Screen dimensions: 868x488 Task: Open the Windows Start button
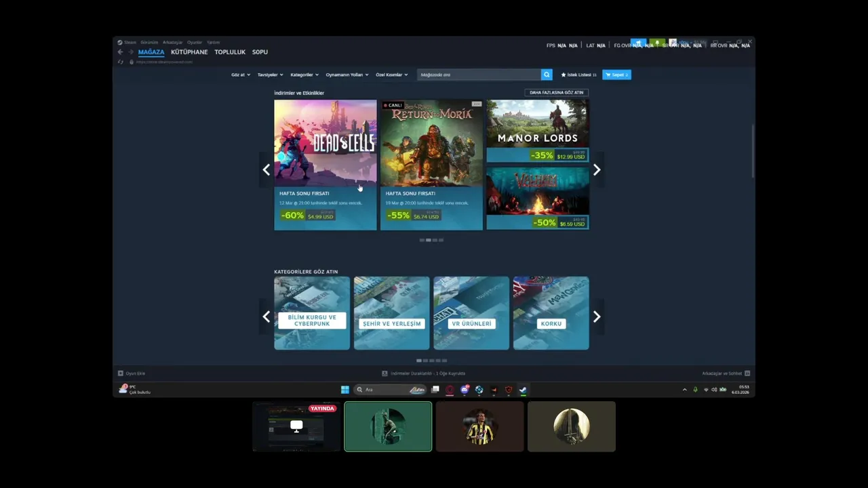pos(345,390)
